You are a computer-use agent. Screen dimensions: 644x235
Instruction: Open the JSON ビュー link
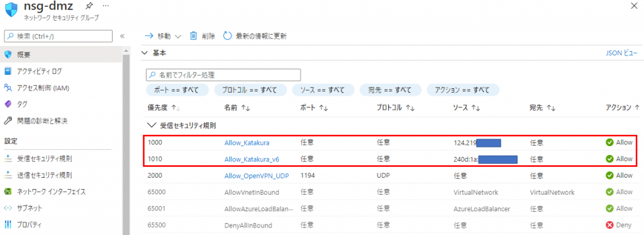[x=621, y=53]
